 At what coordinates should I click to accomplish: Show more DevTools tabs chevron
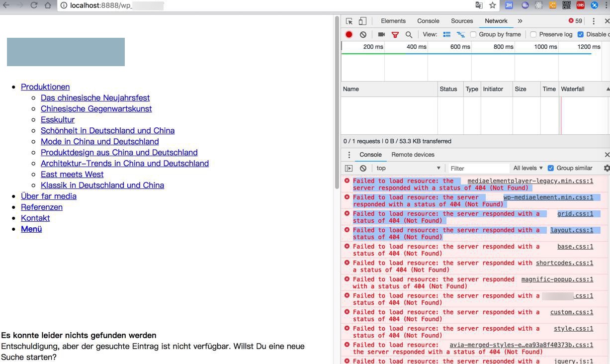click(x=520, y=21)
